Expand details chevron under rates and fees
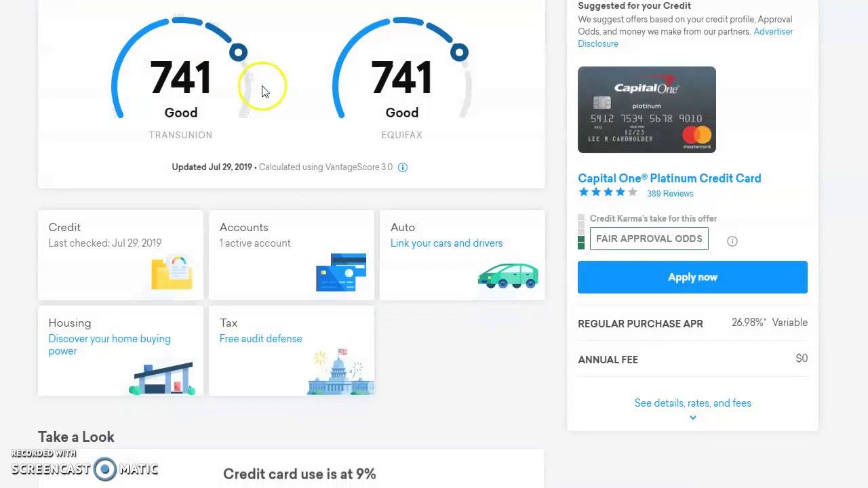 click(x=692, y=418)
